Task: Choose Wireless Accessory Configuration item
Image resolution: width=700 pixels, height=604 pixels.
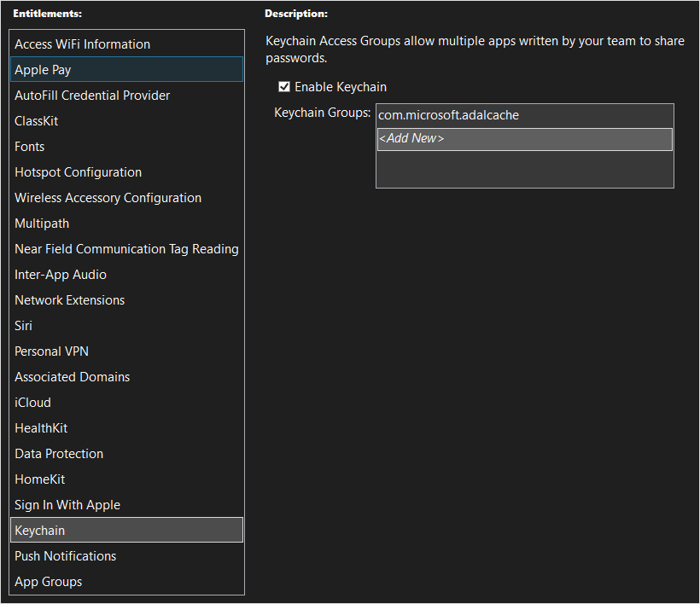Action: (108, 198)
